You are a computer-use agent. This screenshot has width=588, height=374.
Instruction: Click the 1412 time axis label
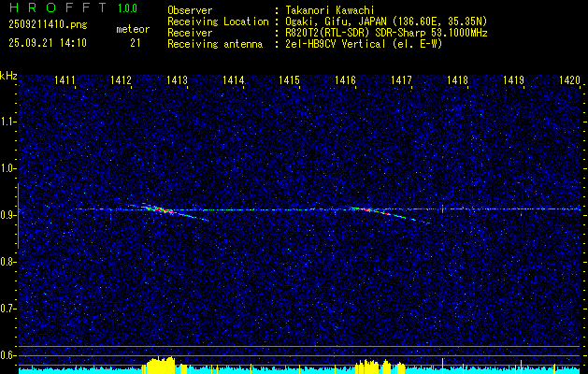(x=121, y=79)
